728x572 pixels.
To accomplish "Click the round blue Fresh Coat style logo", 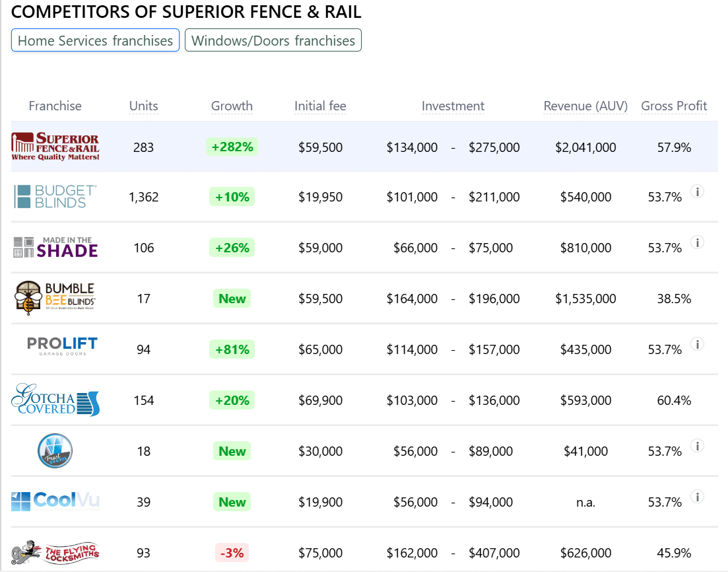I will [55, 450].
